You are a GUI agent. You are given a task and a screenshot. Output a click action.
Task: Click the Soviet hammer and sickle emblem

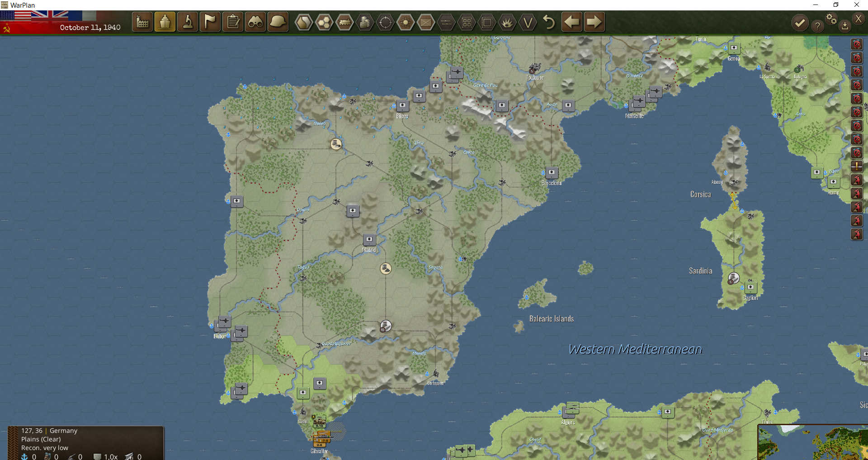[x=6, y=29]
